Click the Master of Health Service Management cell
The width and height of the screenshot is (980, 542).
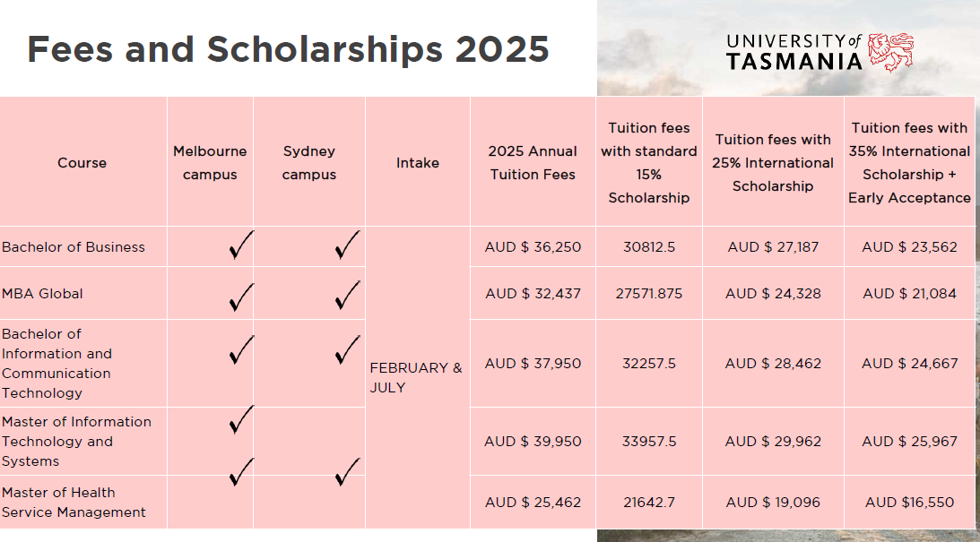click(74, 503)
